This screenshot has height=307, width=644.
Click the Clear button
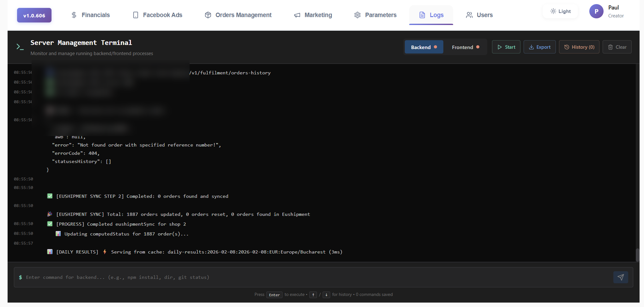(x=617, y=47)
